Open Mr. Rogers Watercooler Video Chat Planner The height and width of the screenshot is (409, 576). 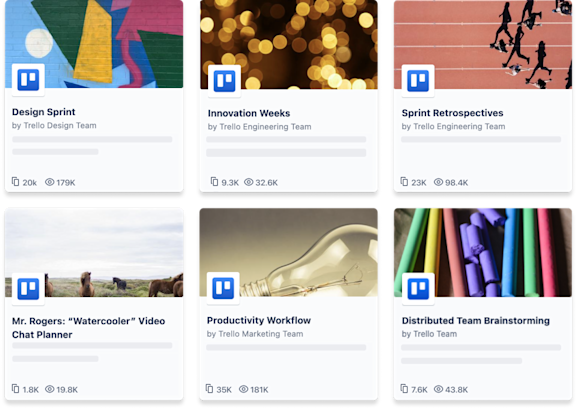click(x=89, y=328)
